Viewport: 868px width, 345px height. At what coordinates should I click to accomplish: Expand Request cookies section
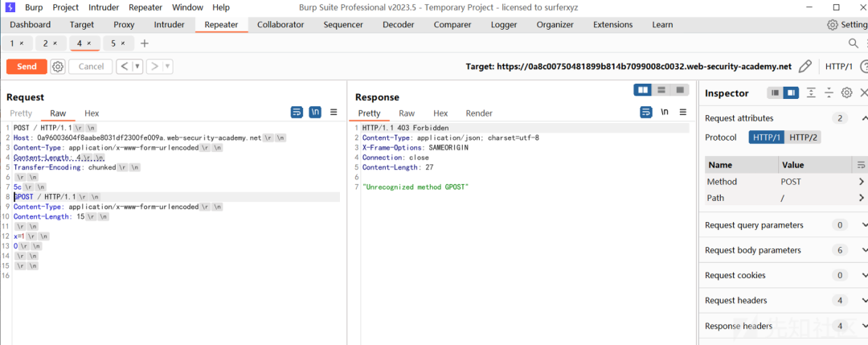[x=864, y=275]
